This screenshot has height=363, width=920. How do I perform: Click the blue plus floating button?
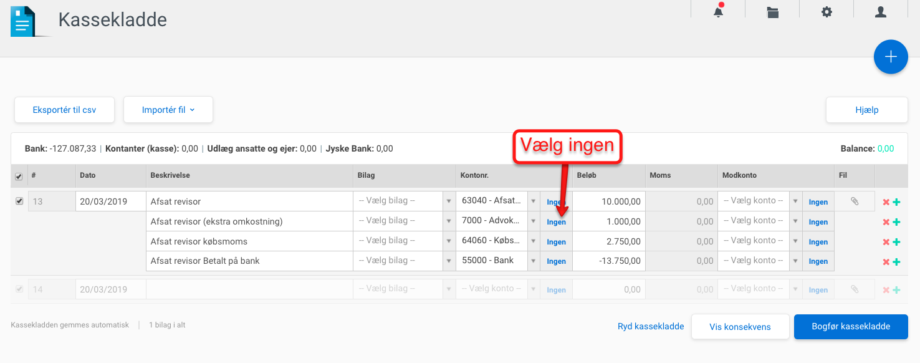891,57
